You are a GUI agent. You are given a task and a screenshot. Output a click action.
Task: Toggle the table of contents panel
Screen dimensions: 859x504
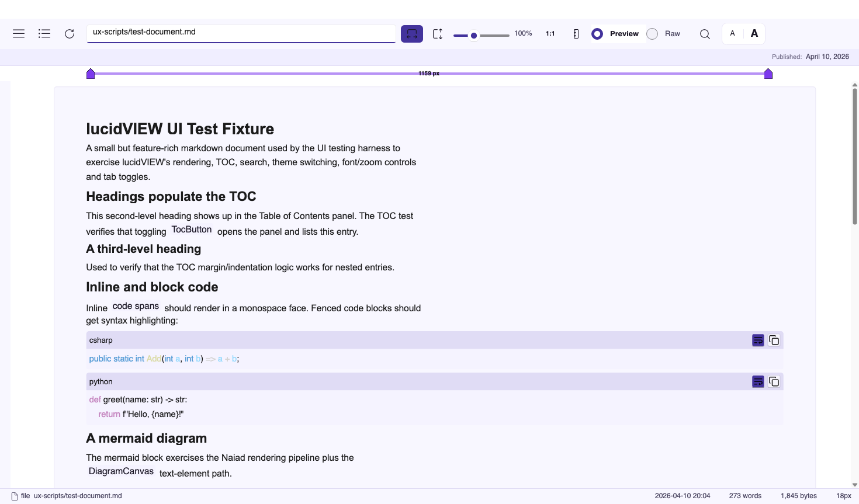click(44, 34)
